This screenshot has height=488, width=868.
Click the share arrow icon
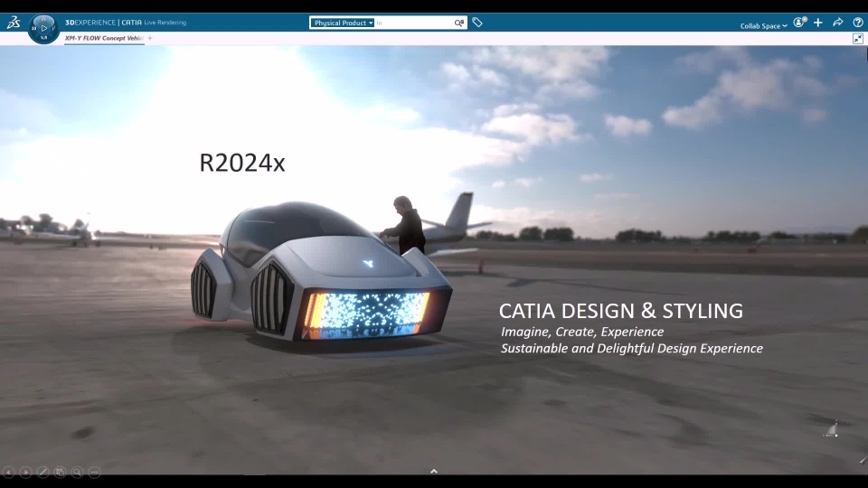point(837,22)
